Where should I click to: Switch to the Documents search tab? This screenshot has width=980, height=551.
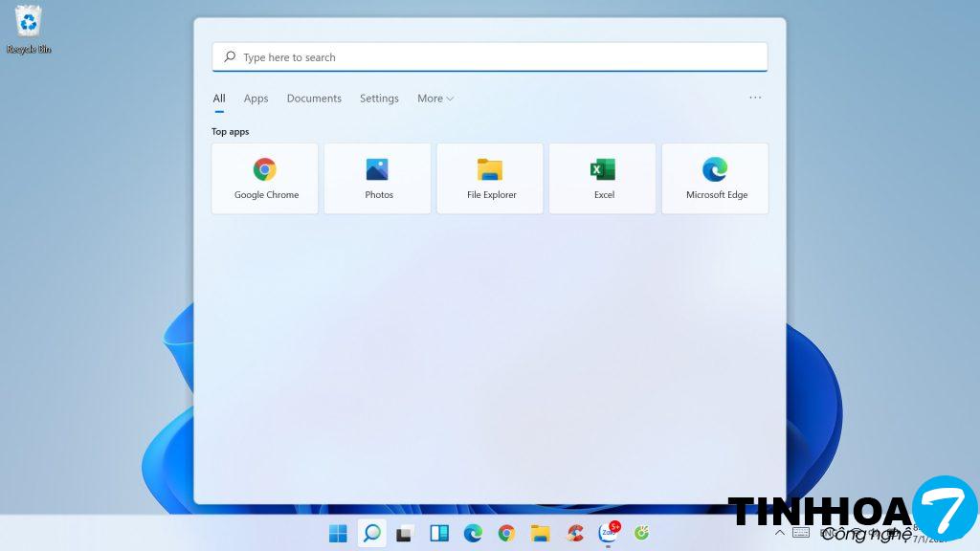314,99
